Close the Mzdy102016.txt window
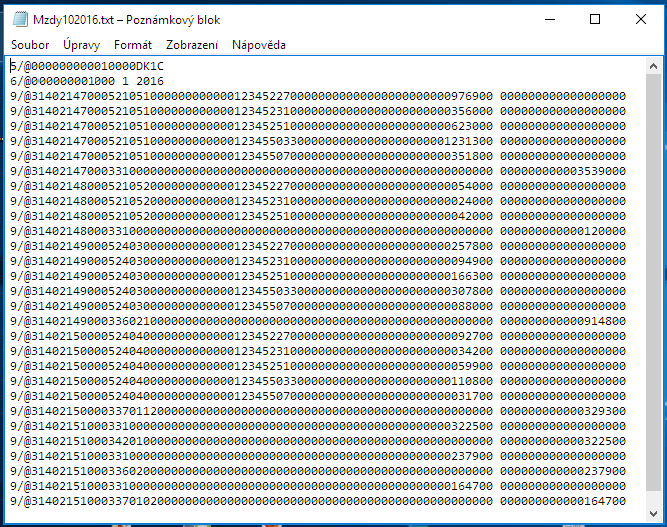 click(x=641, y=20)
